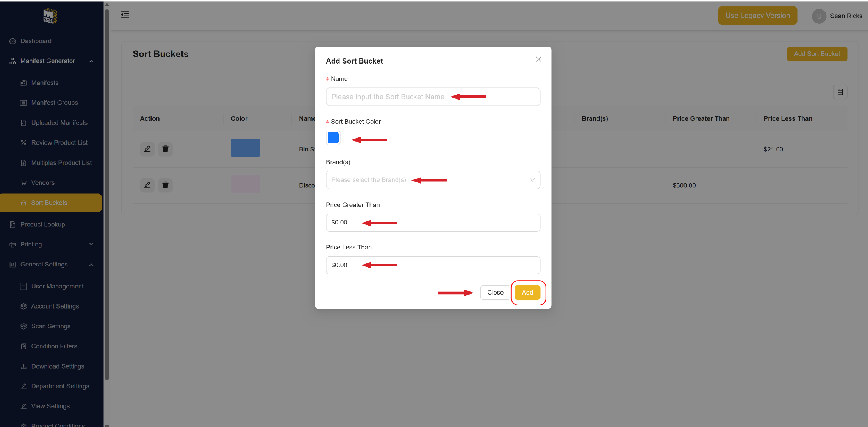Image resolution: width=868 pixels, height=427 pixels.
Task: Click the table column settings icon
Action: point(840,92)
